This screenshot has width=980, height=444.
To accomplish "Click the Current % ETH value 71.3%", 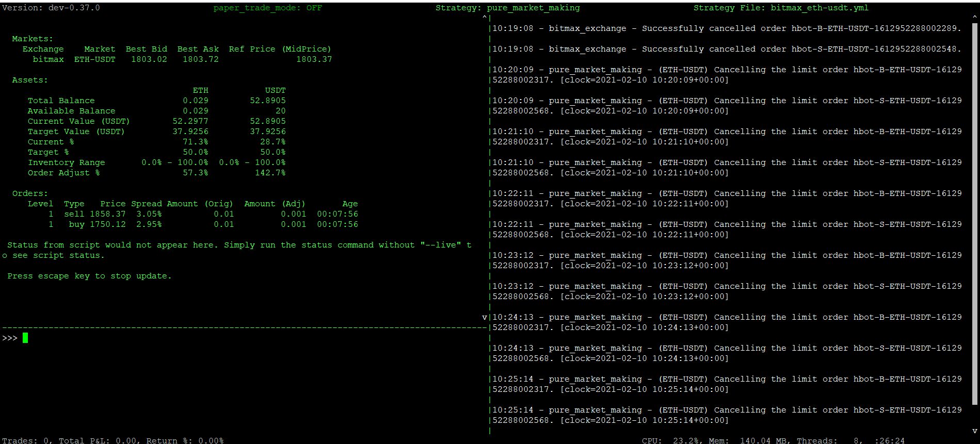I will coord(196,142).
